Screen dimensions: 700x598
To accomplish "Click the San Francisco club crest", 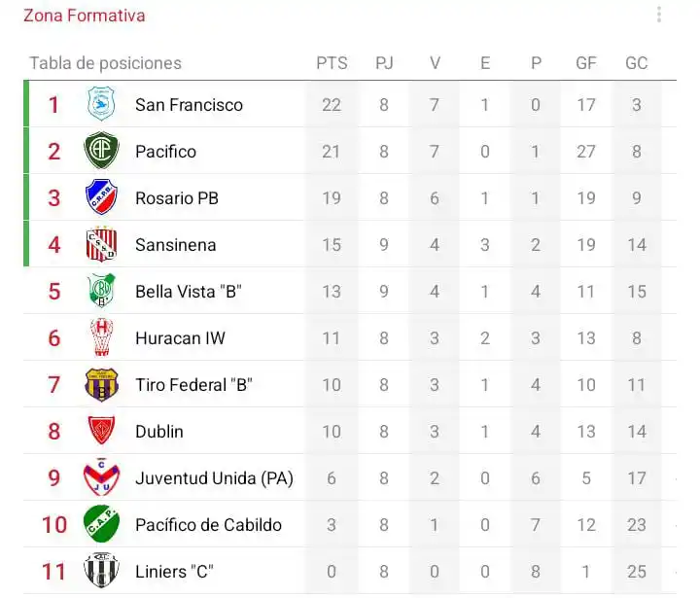I will [101, 104].
